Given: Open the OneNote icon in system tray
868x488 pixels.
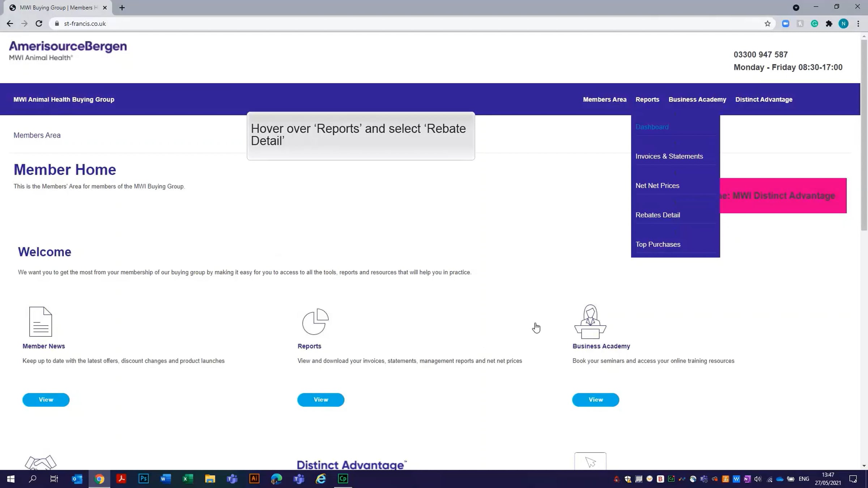Looking at the screenshot, I should 747,479.
